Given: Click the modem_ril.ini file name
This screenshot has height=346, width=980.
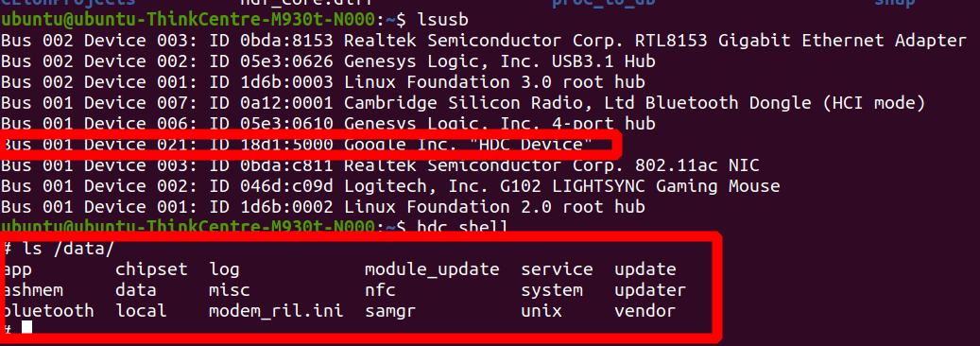Looking at the screenshot, I should 276,311.
